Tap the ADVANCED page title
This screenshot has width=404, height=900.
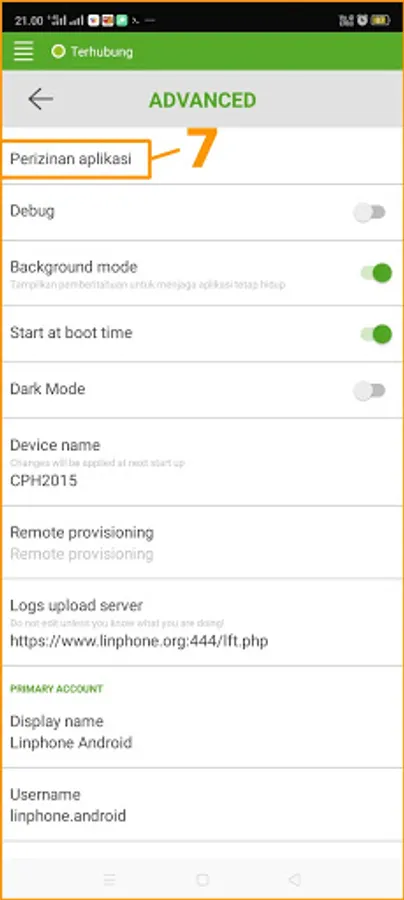(x=203, y=100)
